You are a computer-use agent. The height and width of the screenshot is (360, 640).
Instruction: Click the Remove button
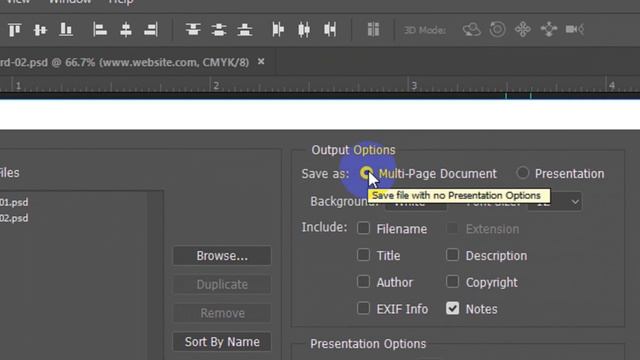pyautogui.click(x=222, y=313)
